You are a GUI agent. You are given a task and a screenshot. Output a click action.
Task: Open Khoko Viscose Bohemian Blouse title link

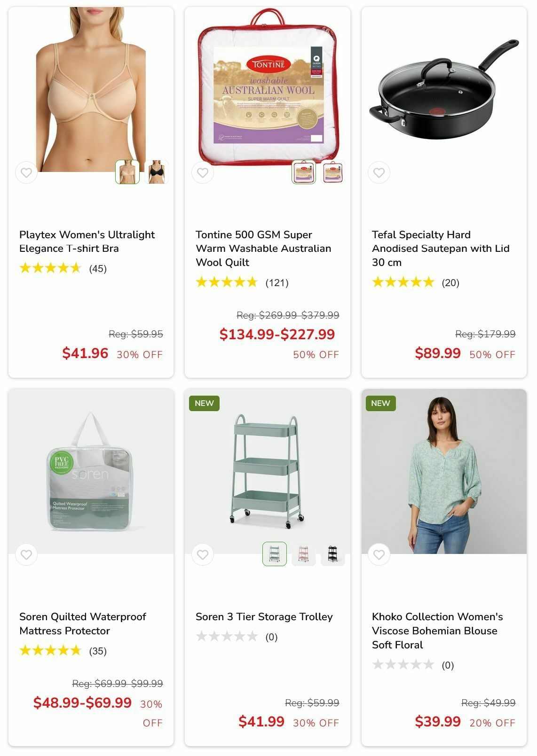437,631
